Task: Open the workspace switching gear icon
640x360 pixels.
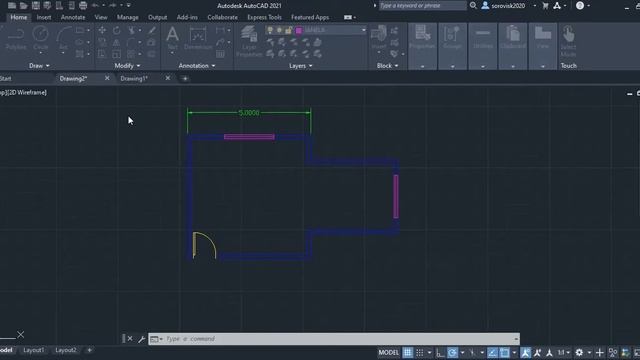Action: 579,352
